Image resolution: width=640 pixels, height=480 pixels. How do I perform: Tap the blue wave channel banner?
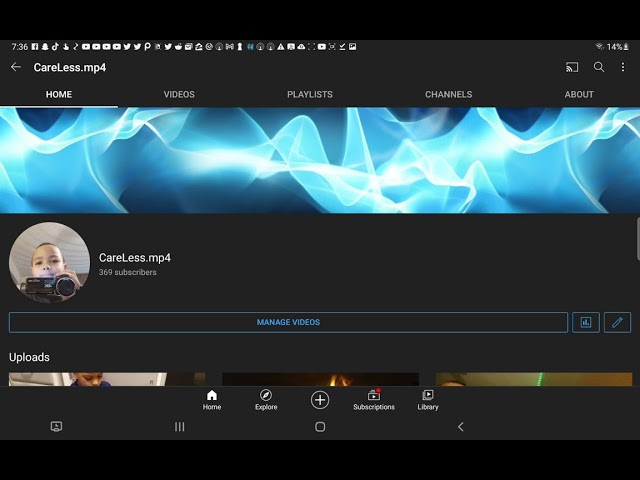[320, 160]
